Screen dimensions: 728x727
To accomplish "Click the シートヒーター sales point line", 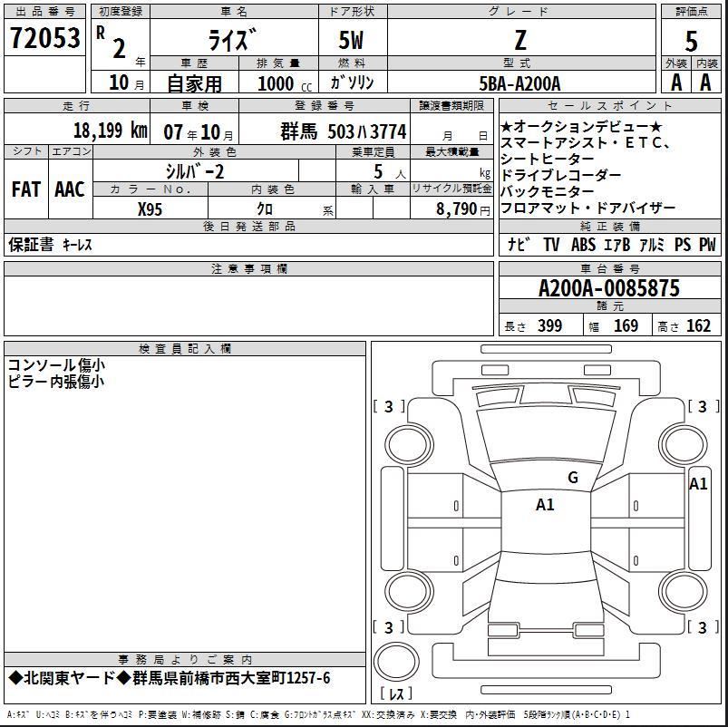I will coord(547,160).
